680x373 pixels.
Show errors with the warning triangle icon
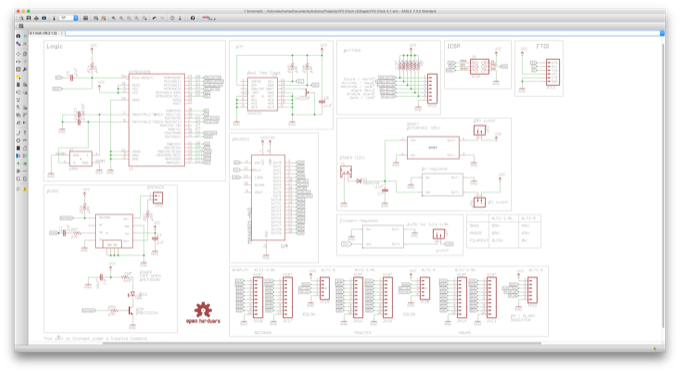pyautogui.click(x=25, y=189)
